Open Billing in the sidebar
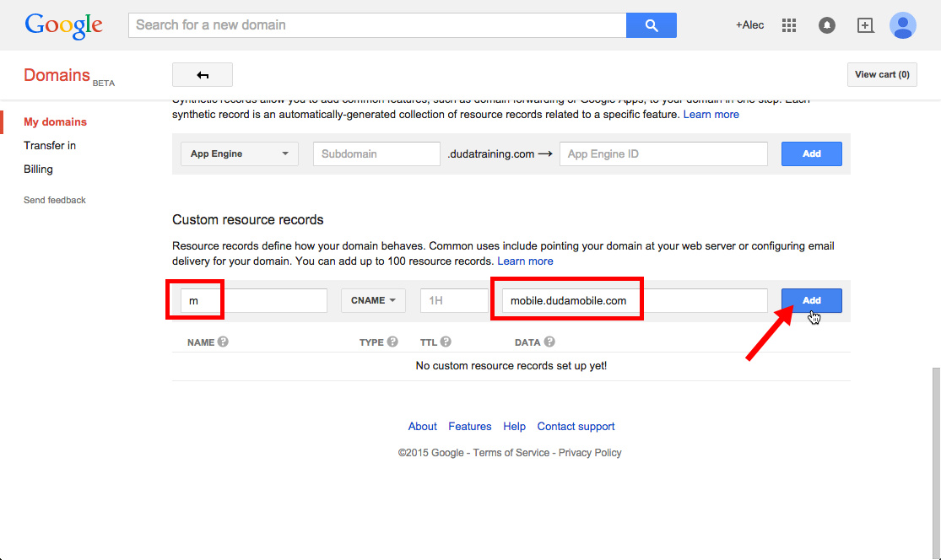 [39, 169]
